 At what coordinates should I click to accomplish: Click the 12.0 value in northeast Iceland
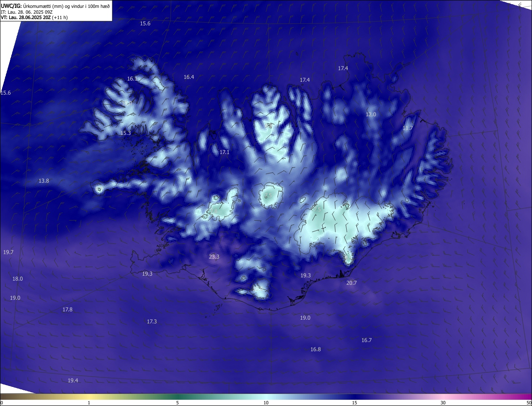coord(371,114)
